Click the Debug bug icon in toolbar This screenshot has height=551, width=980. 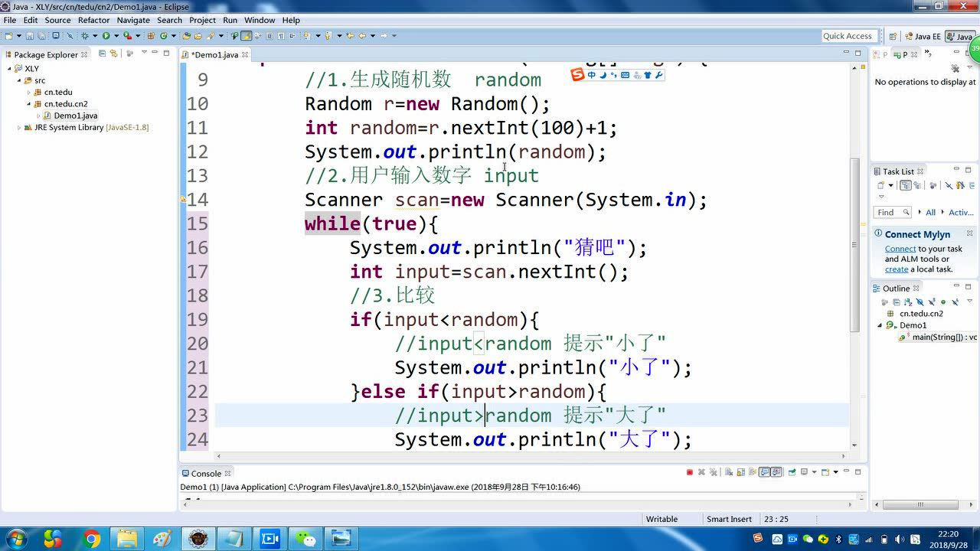point(84,35)
